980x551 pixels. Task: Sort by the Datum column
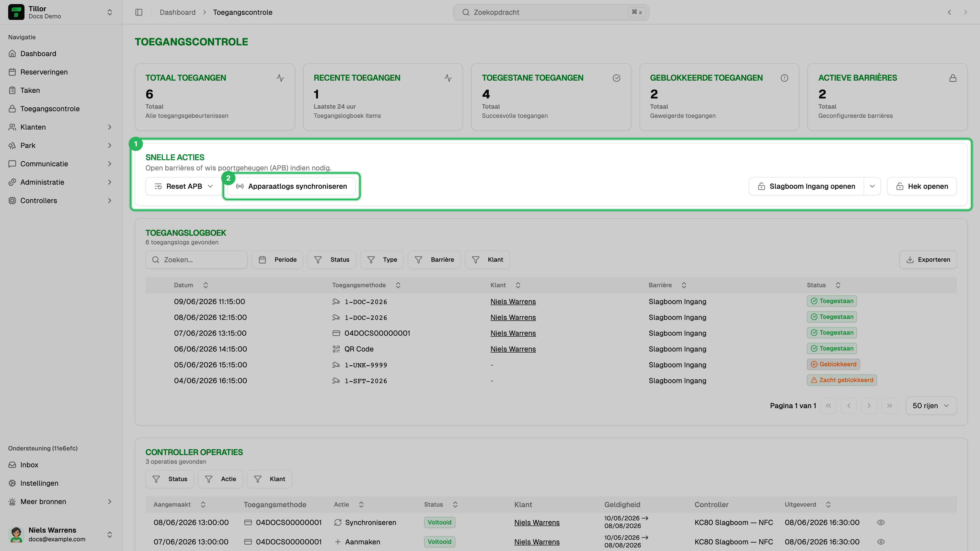tap(191, 285)
